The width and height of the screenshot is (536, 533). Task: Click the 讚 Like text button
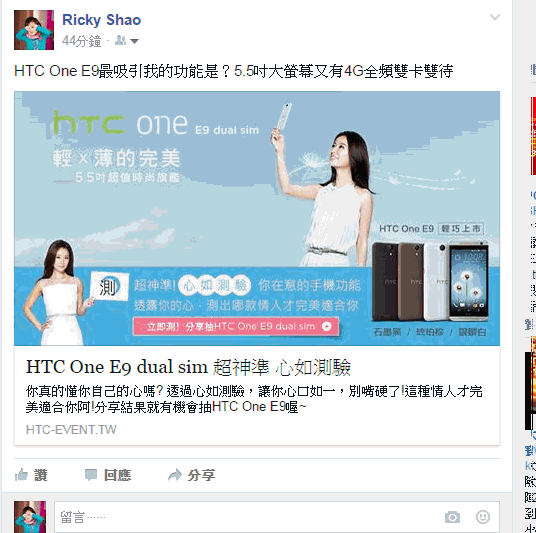(x=40, y=475)
